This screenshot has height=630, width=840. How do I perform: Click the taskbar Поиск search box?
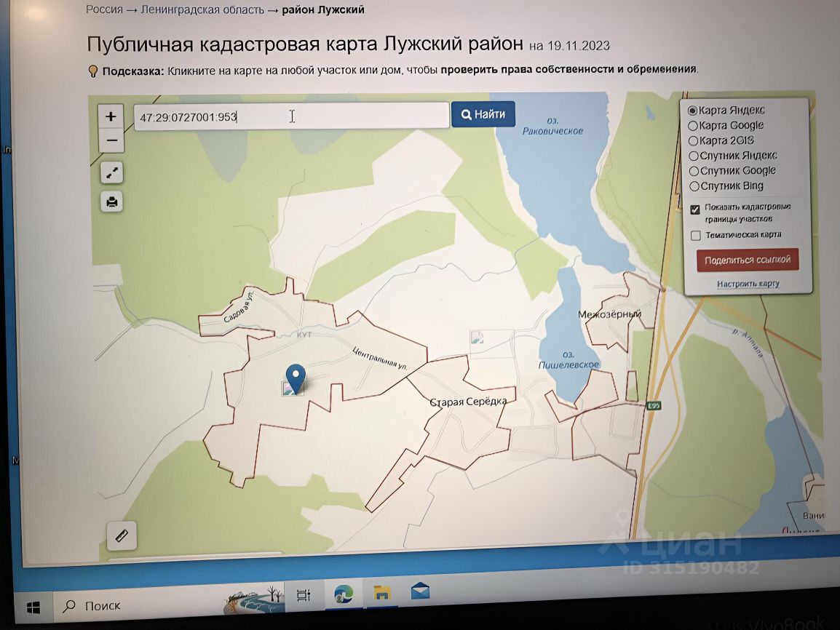point(139,605)
